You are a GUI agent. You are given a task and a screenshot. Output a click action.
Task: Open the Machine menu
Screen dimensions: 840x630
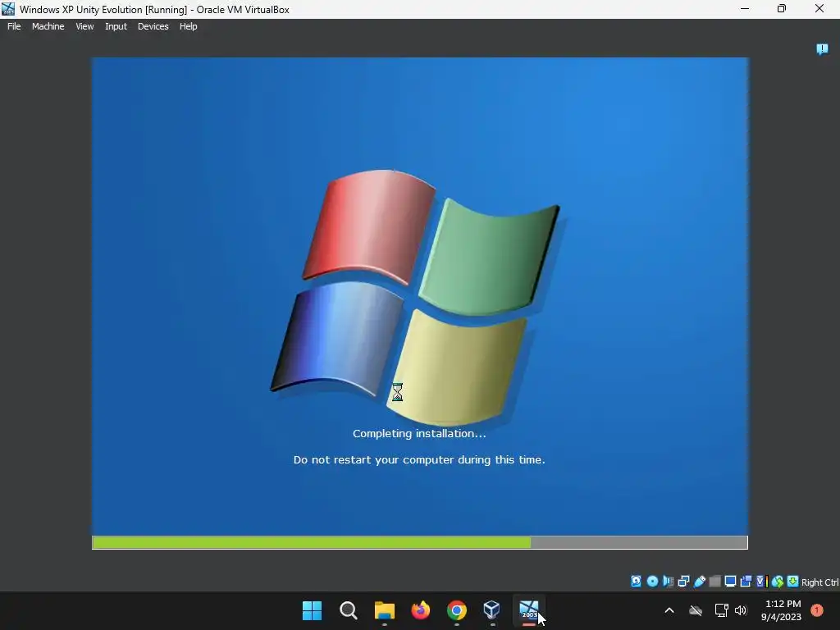click(x=48, y=26)
